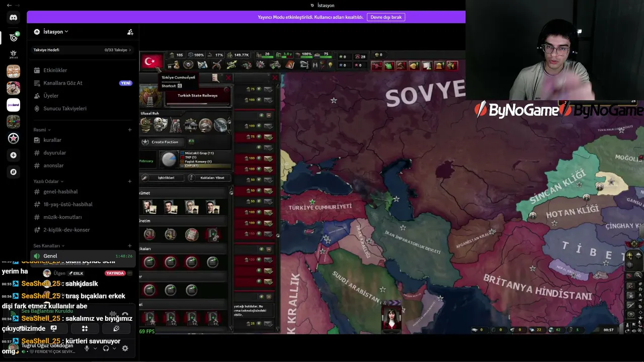Open headphone output options dropdown arrow
644x362 pixels.
pyautogui.click(x=114, y=348)
